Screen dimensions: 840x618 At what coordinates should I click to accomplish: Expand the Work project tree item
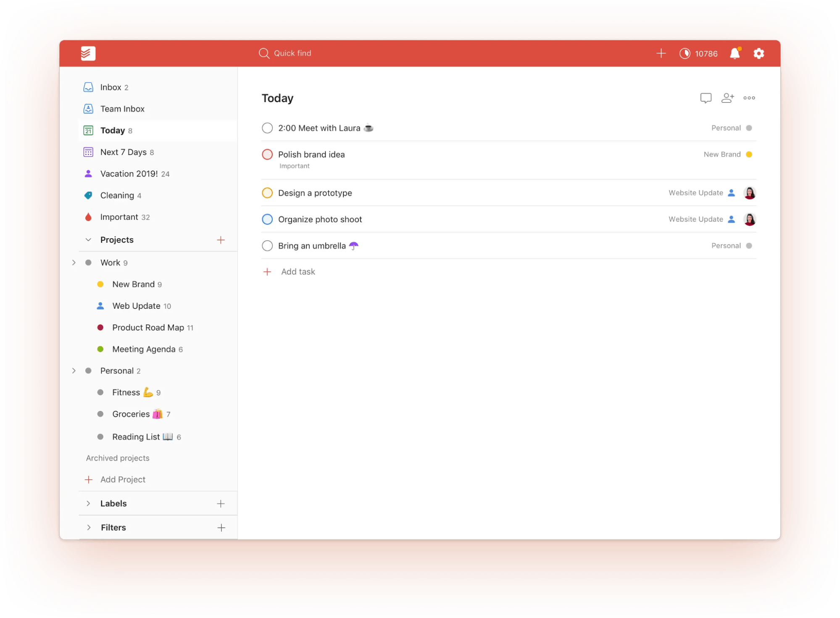point(74,262)
